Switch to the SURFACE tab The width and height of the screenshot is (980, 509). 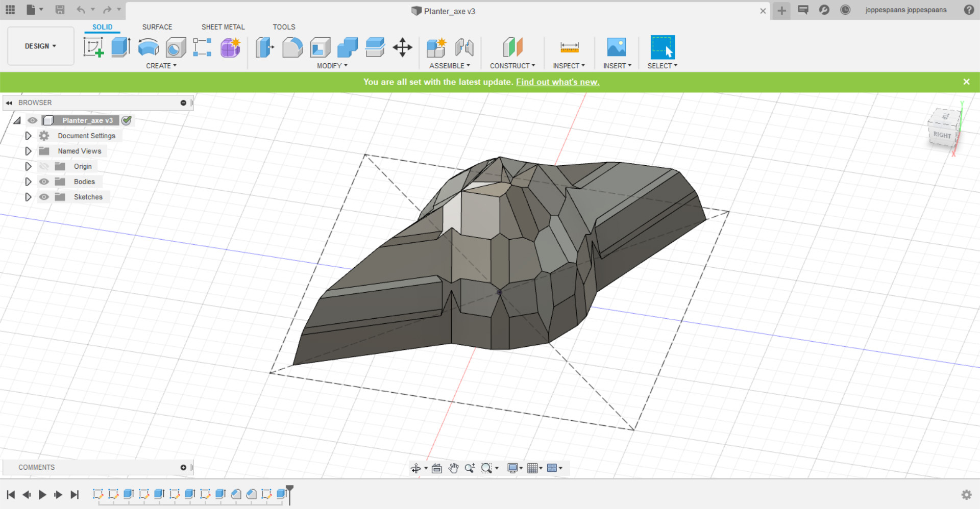157,27
